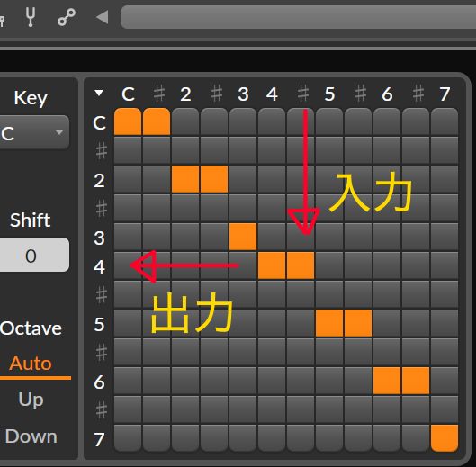Click column header 5 in the note grid
This screenshot has width=476, height=467.
pyautogui.click(x=329, y=94)
